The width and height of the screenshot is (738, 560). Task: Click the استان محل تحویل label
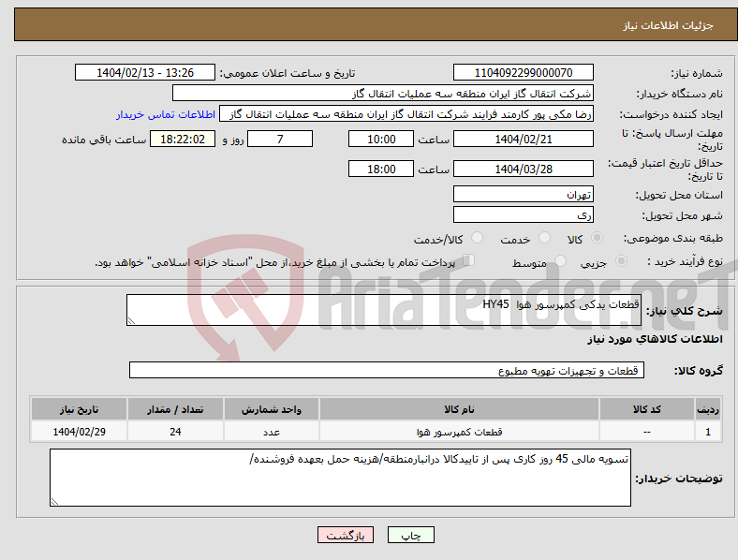pos(679,195)
